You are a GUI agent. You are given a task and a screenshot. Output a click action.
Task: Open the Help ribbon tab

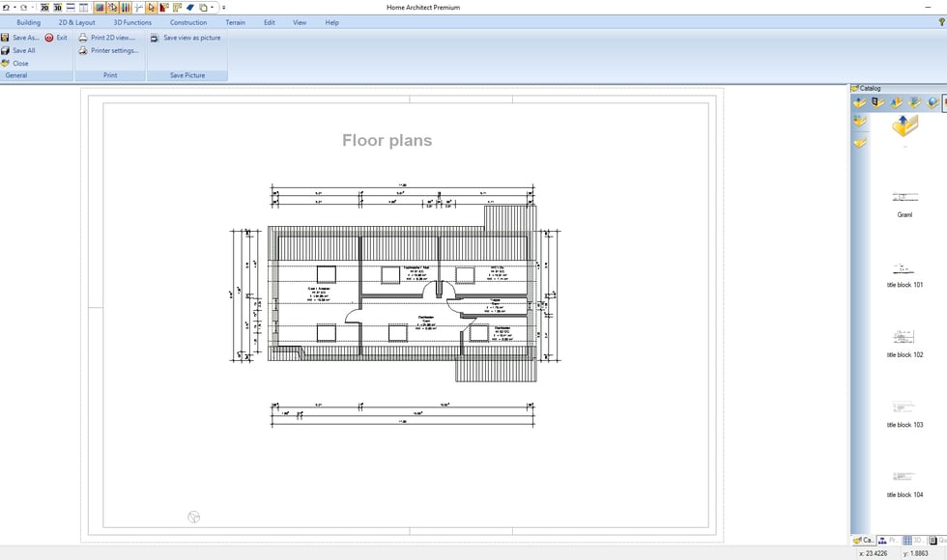332,22
